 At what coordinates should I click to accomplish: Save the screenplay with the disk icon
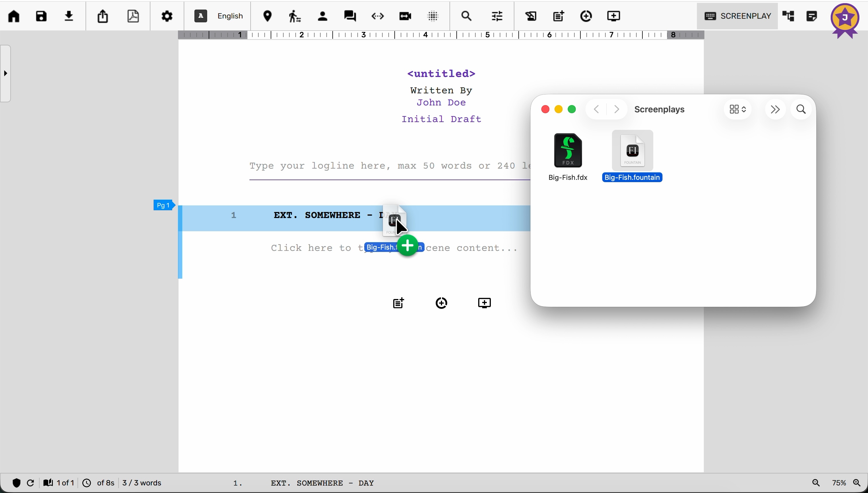tap(42, 16)
